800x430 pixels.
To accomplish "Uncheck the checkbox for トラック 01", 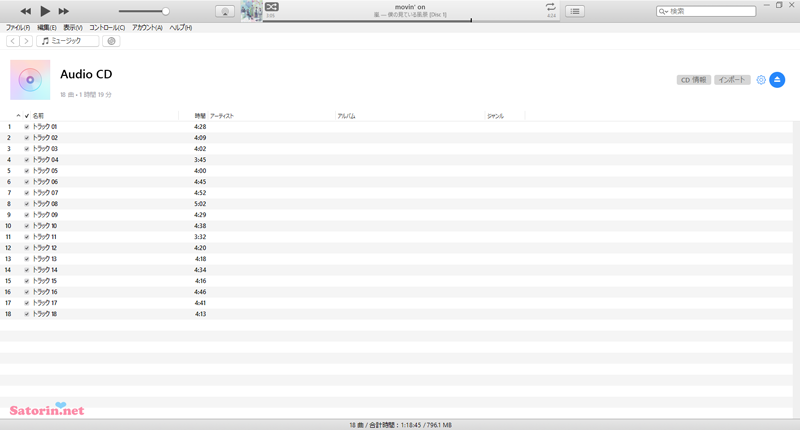I will 27,127.
